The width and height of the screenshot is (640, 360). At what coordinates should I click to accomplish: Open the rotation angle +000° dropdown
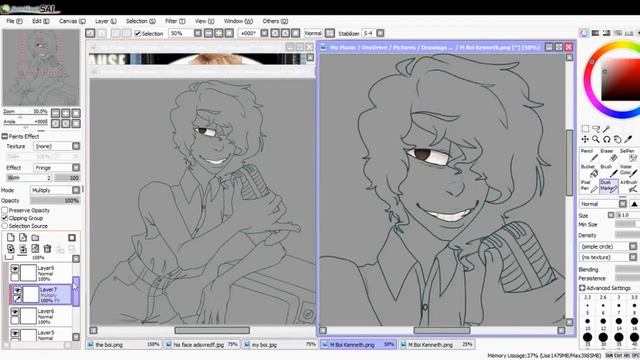264,33
